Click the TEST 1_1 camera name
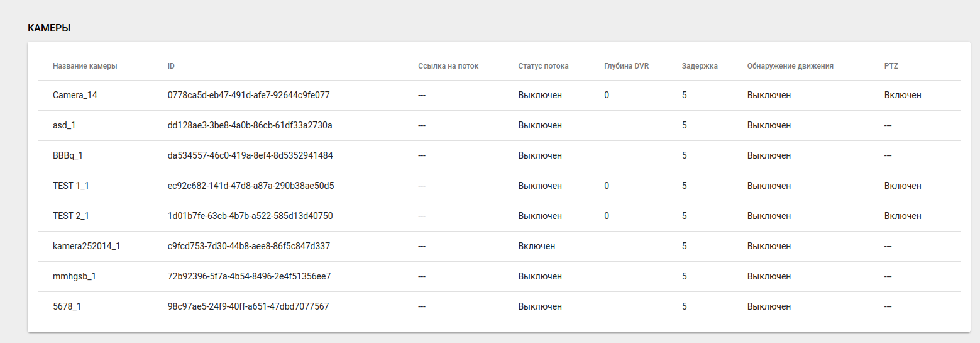 (70, 186)
